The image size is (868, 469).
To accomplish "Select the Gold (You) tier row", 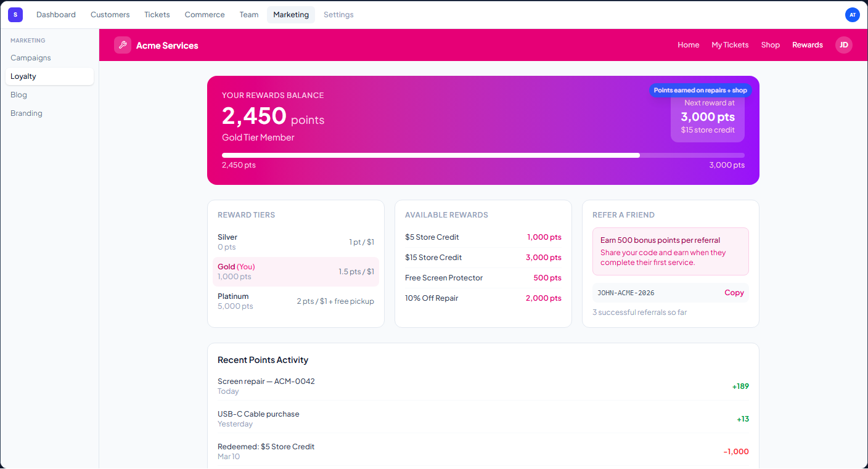I will (296, 272).
